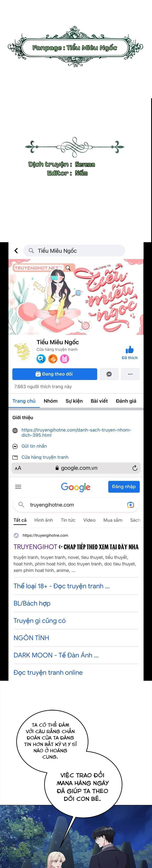This screenshot has height=868, width=152.
Task: Open the Messenger icon button
Action: [x=109, y=374]
